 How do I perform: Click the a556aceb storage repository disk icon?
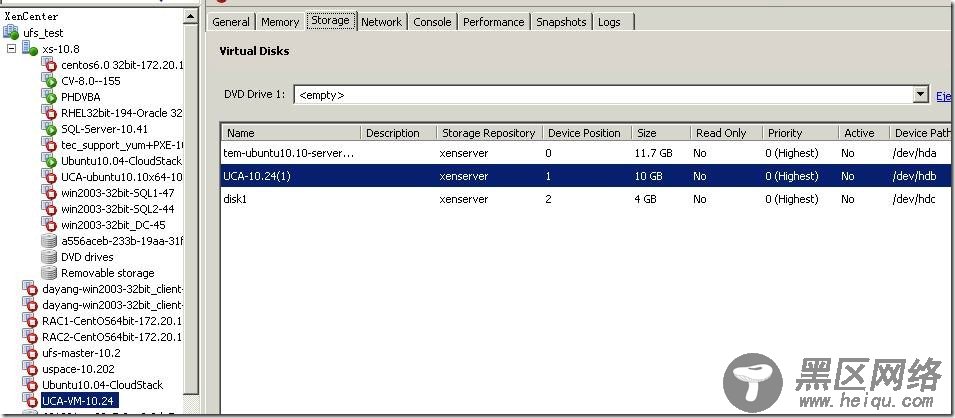point(49,241)
